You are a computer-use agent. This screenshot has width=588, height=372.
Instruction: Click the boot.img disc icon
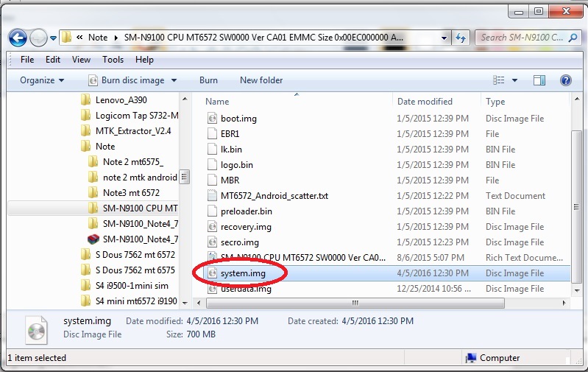pos(212,119)
